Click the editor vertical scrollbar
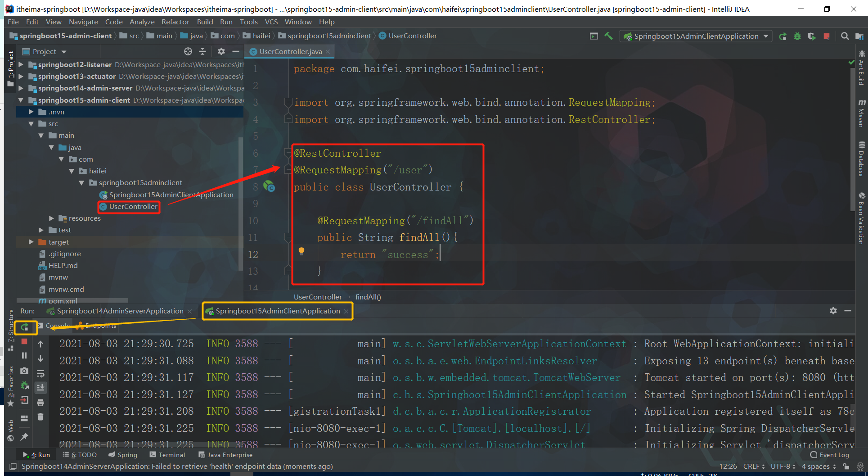This screenshot has height=476, width=868. [x=852, y=140]
